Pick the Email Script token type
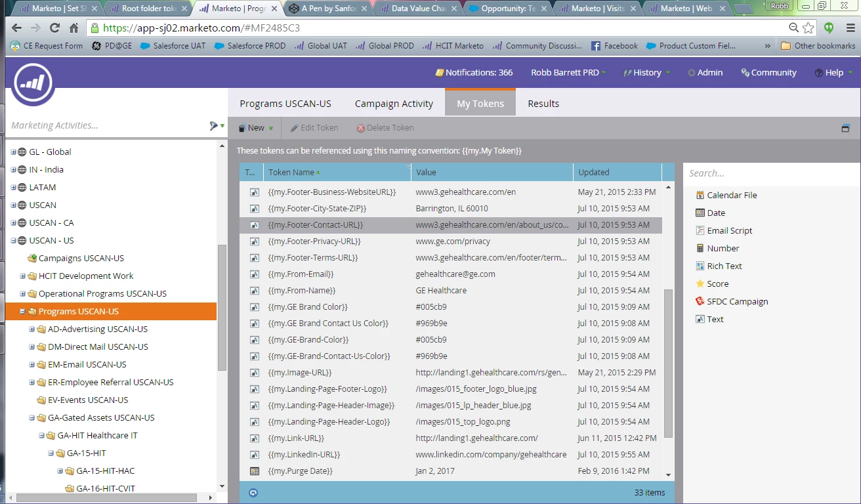The image size is (861, 504). (724, 230)
